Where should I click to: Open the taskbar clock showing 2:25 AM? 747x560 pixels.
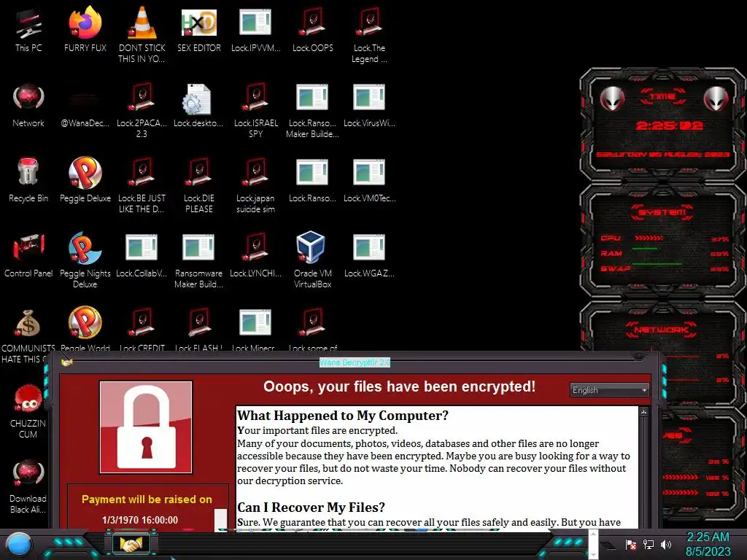click(x=708, y=544)
